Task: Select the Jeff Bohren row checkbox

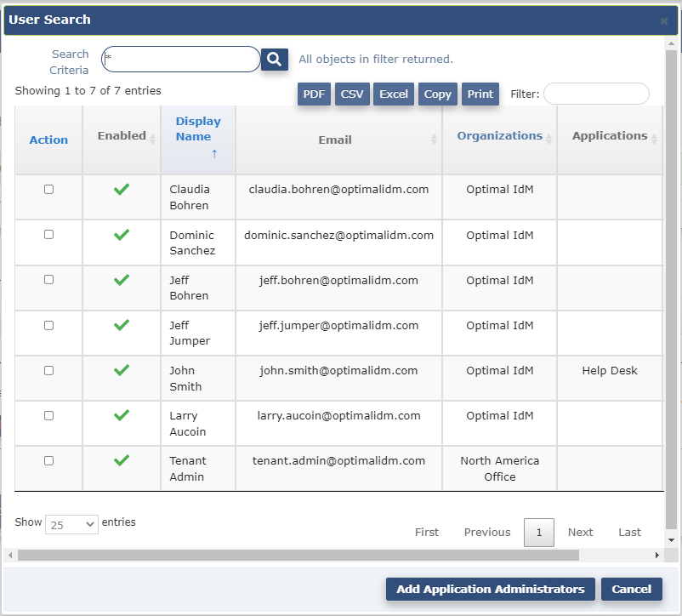Action: pyautogui.click(x=48, y=280)
